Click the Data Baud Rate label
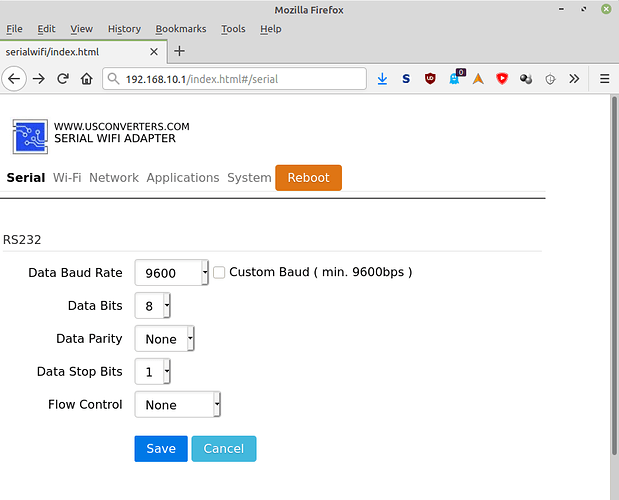619x500 pixels. (x=75, y=273)
